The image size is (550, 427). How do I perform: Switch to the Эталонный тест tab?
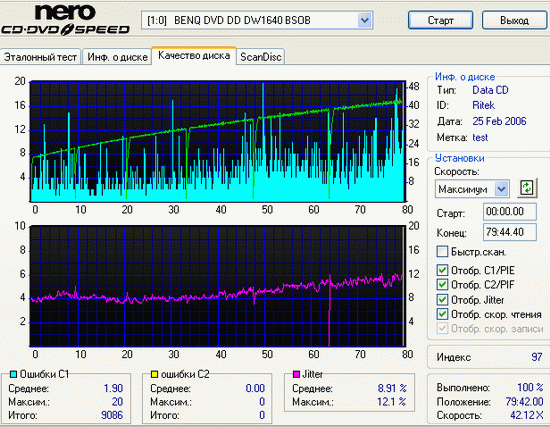40,57
